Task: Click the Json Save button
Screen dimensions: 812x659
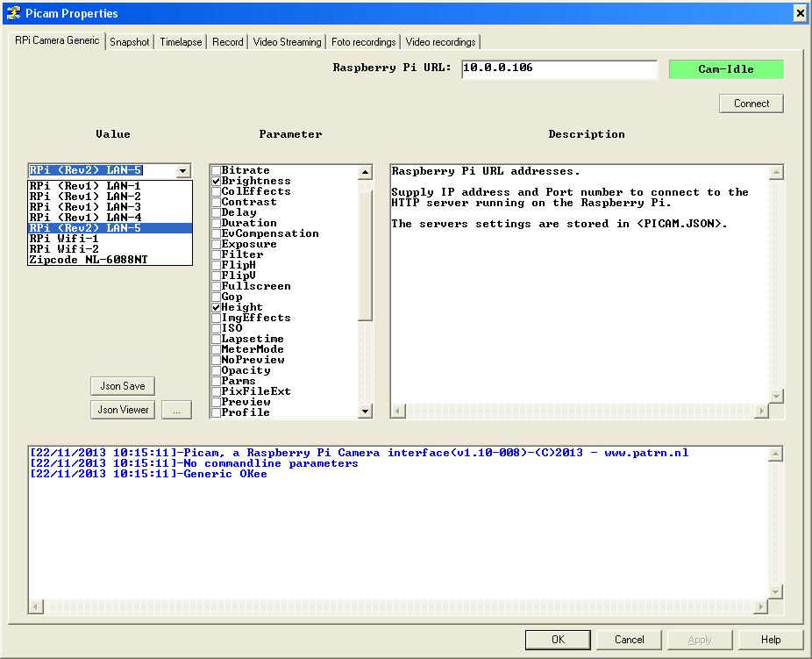Action: (122, 386)
